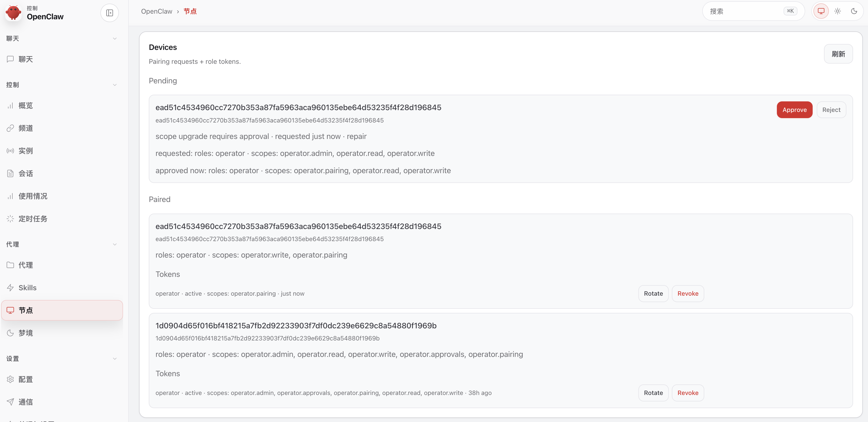The height and width of the screenshot is (422, 868).
Task: Open the 聊天 menu item
Action: pyautogui.click(x=62, y=59)
